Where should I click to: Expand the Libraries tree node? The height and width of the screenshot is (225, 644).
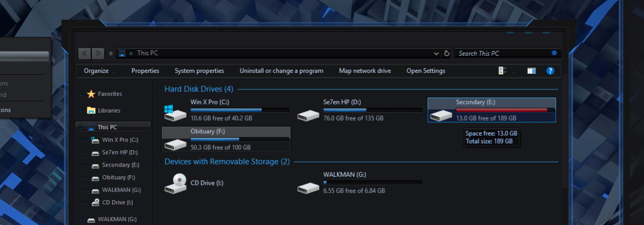(x=81, y=110)
